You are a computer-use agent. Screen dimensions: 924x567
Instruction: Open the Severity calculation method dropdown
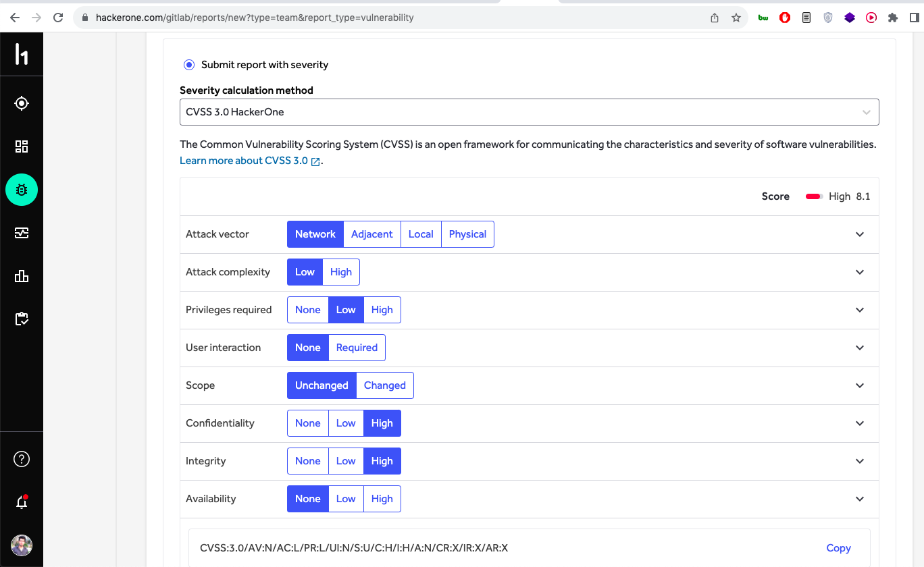[530, 112]
